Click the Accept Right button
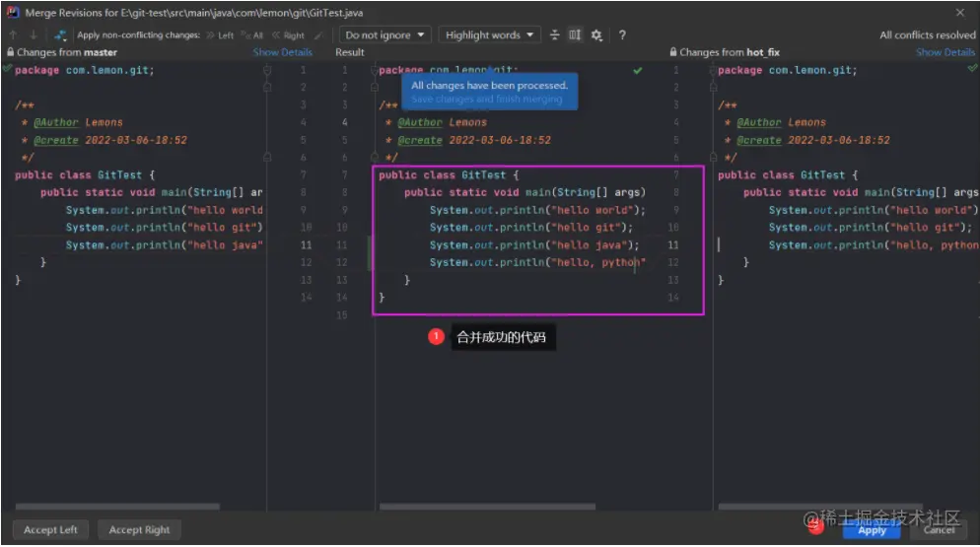Image resolution: width=980 pixels, height=547 pixels. (x=139, y=529)
